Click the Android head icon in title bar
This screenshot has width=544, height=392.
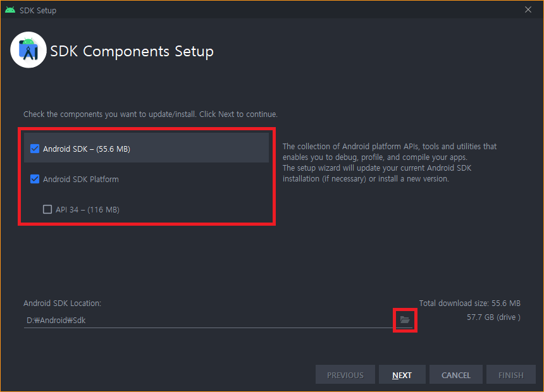coord(10,10)
